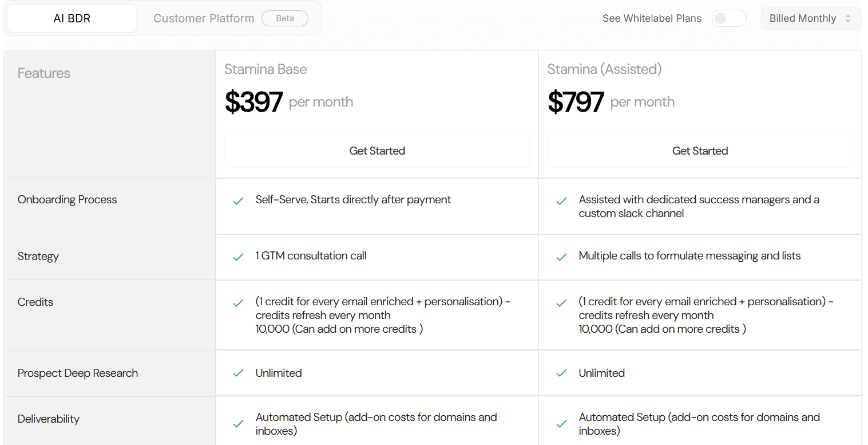
Task: Click the Assisted with dedicated success managers text
Action: (699, 206)
